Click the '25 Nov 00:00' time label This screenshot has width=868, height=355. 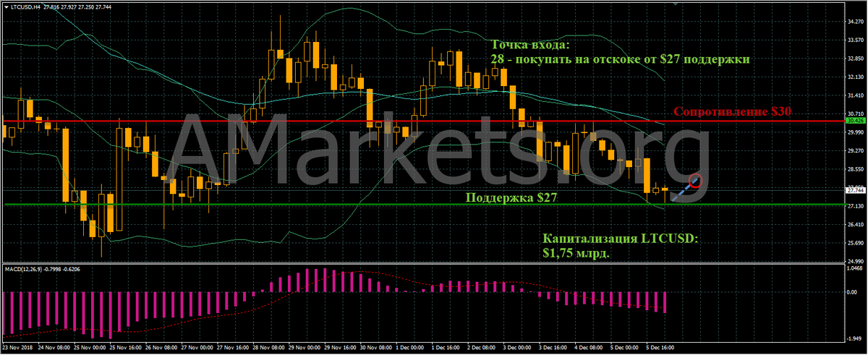(88, 347)
